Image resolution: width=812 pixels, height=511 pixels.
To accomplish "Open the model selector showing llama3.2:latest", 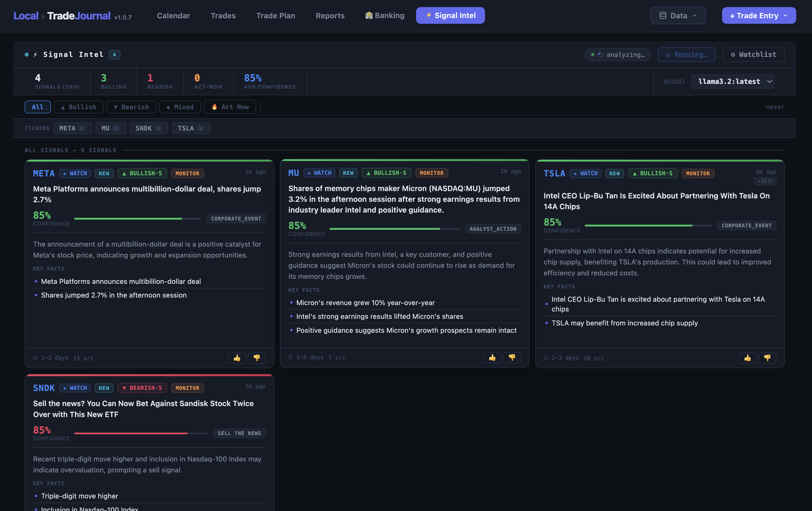I will [732, 81].
